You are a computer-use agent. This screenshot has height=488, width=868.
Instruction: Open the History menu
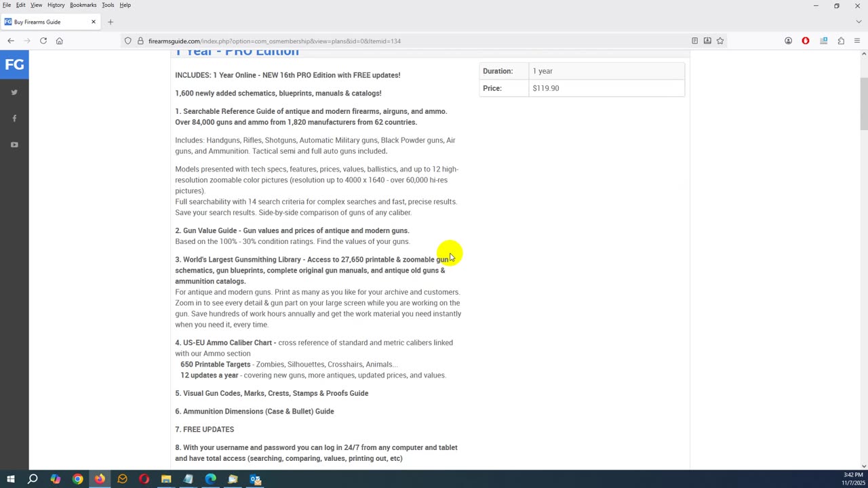[x=56, y=5]
